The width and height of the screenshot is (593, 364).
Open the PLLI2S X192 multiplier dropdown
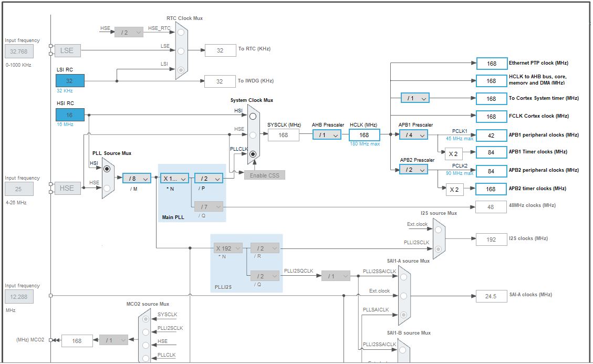(x=228, y=247)
